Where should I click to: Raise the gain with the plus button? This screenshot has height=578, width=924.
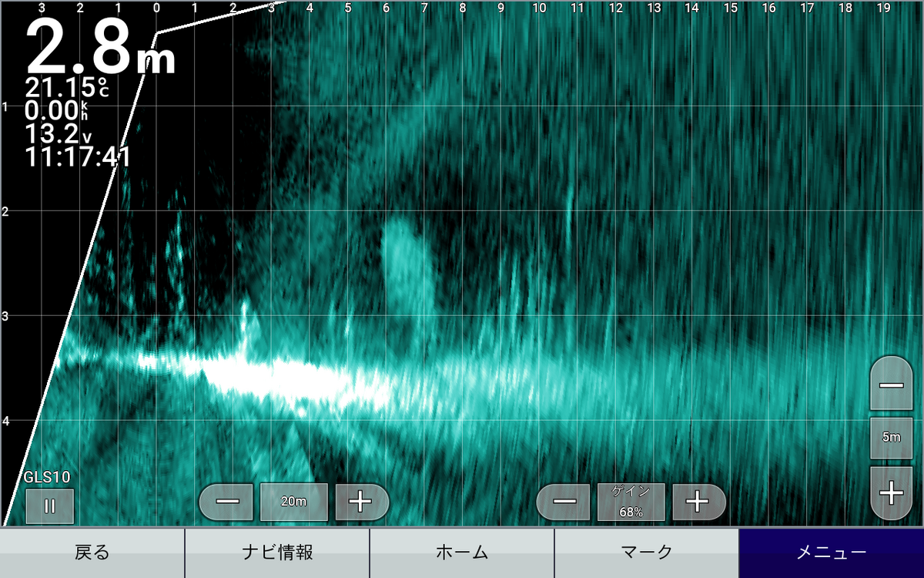(x=699, y=502)
